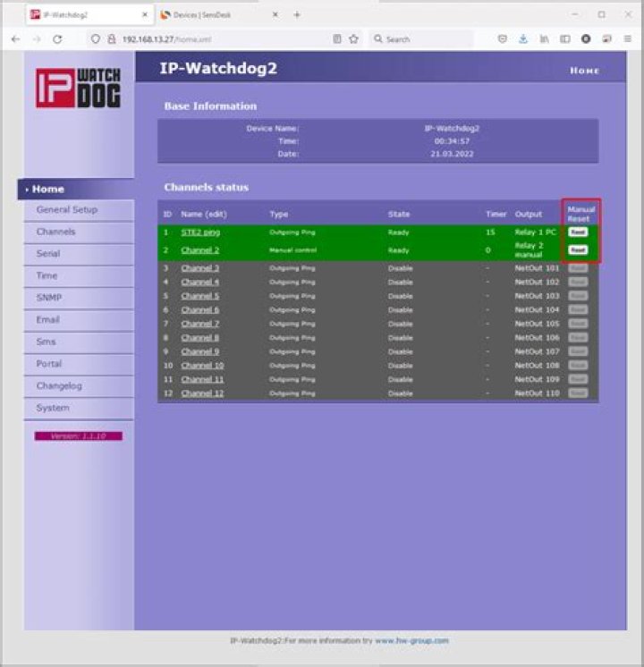Click the padlock site security icon
This screenshot has width=644, height=667.
point(111,39)
